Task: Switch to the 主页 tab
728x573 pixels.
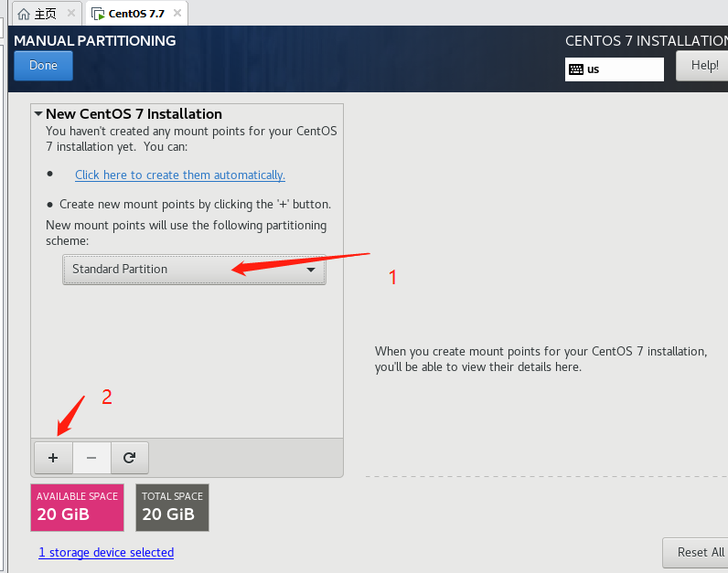Action: pos(46,14)
